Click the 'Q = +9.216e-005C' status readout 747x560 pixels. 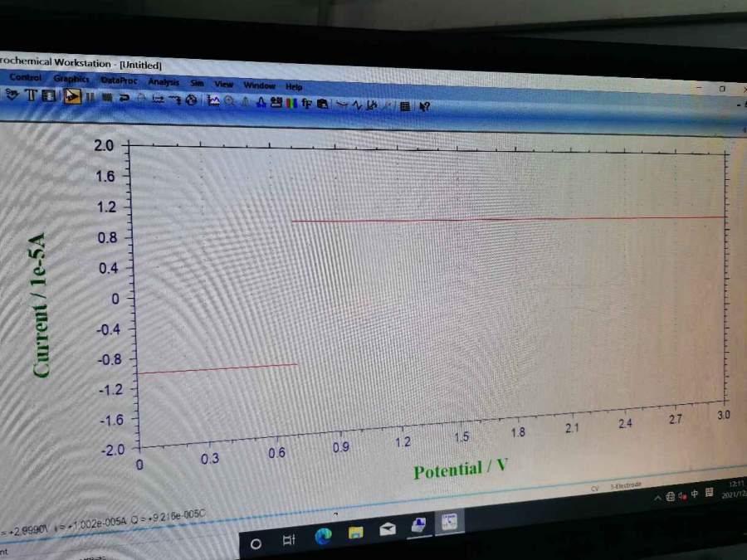point(168,518)
